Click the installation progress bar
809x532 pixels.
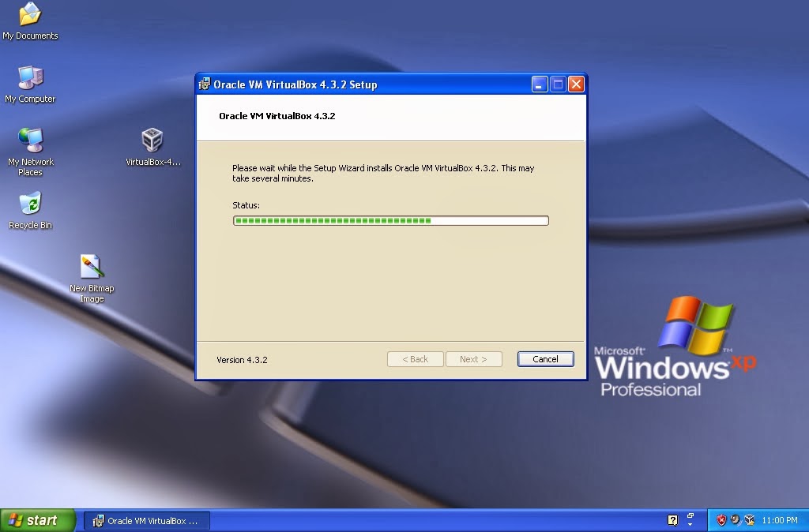390,221
